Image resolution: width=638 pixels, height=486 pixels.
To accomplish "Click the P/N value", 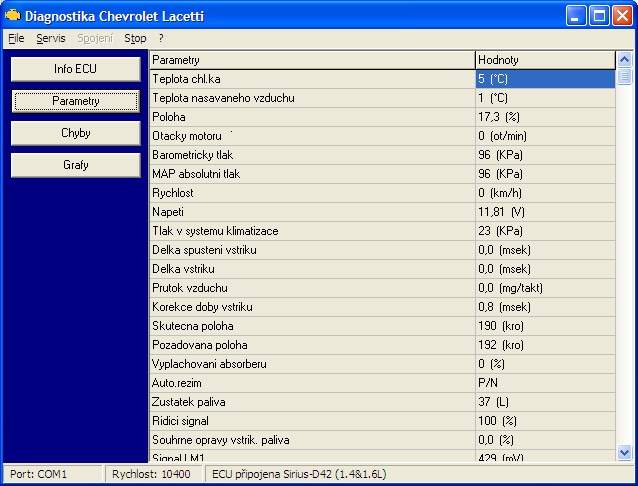I will 488,383.
